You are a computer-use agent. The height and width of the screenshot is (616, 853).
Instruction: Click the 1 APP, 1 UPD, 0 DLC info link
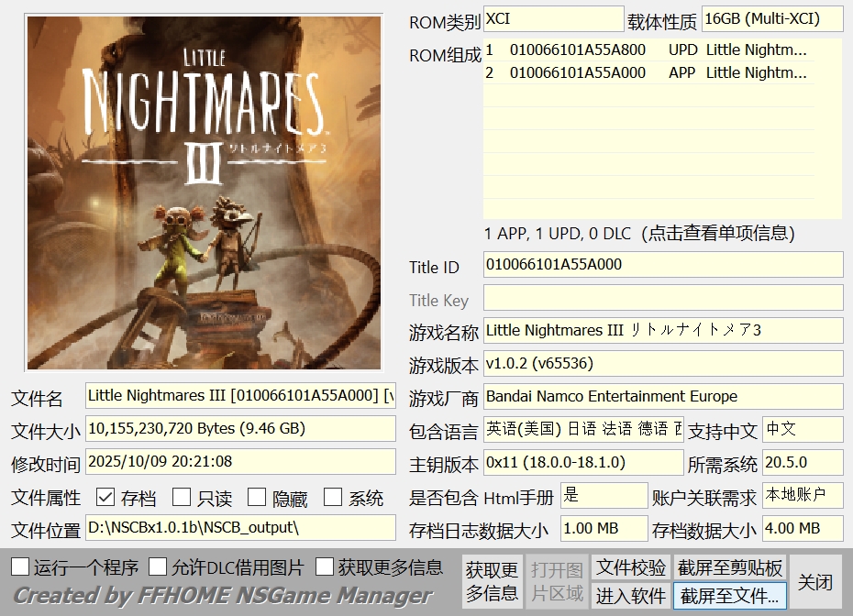click(638, 234)
